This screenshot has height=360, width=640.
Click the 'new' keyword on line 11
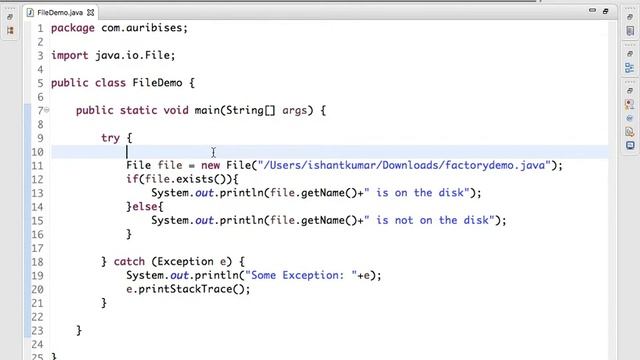click(x=210, y=165)
